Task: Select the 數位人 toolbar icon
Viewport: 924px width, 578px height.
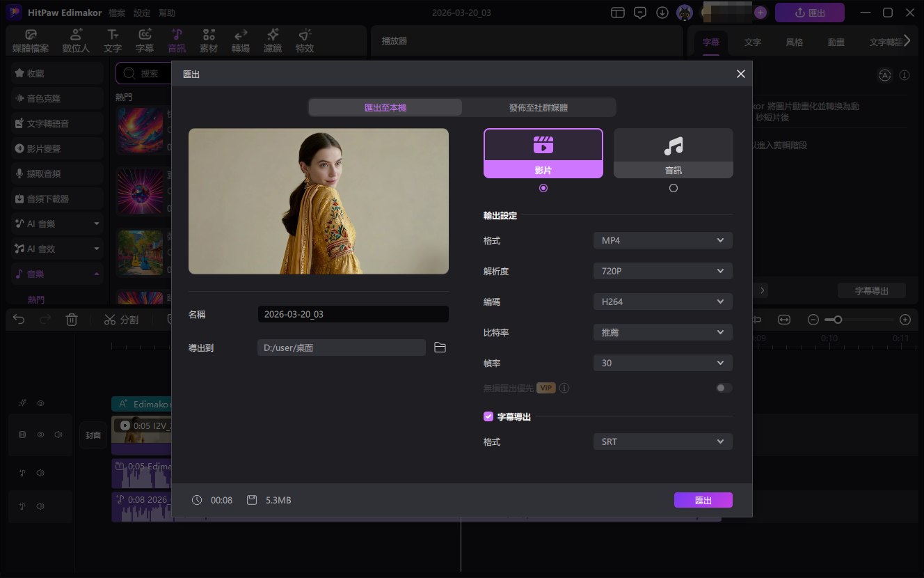Action: point(76,40)
